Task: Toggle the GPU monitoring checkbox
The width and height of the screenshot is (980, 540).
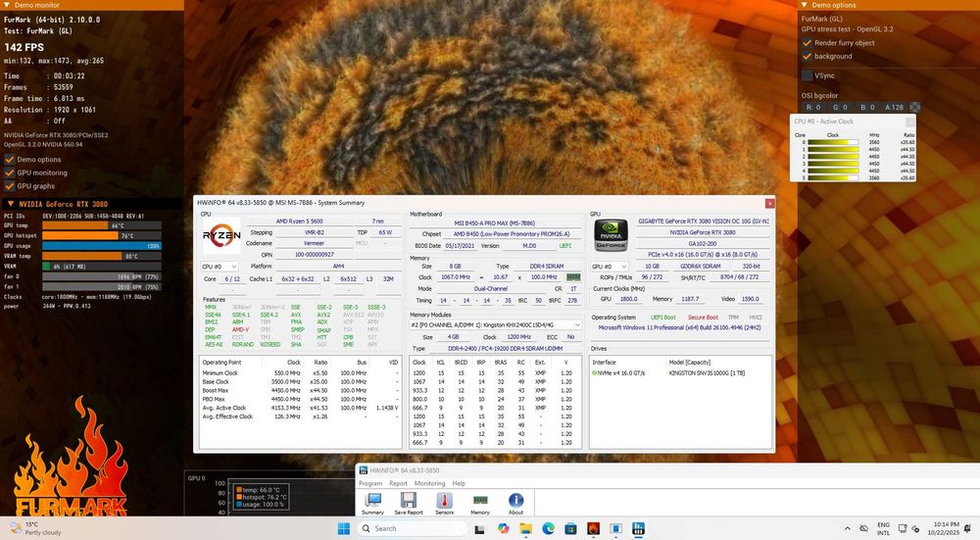Action: [x=10, y=172]
